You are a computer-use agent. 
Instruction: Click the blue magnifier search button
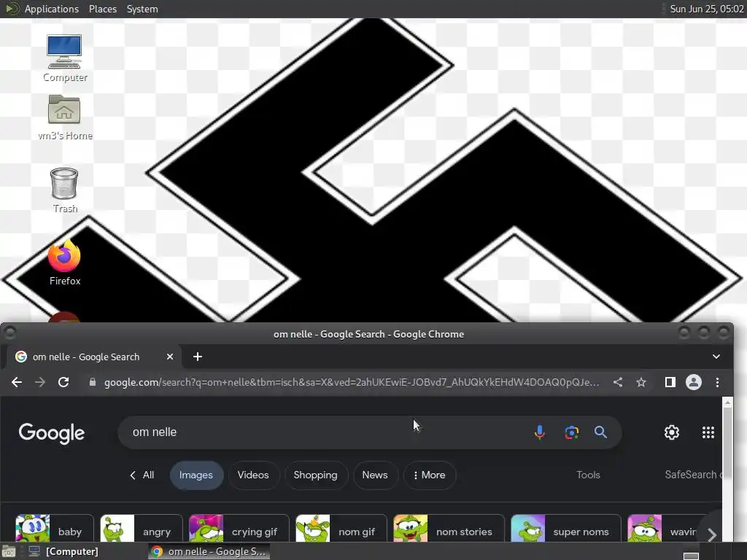click(x=600, y=432)
